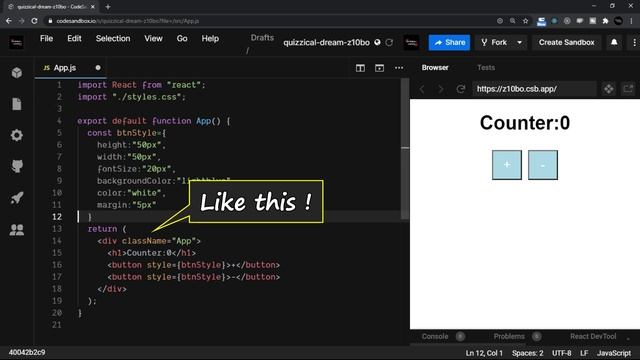Viewport: 640px width, 360px height.
Task: Open the GitHub sidebar icon
Action: click(x=17, y=166)
